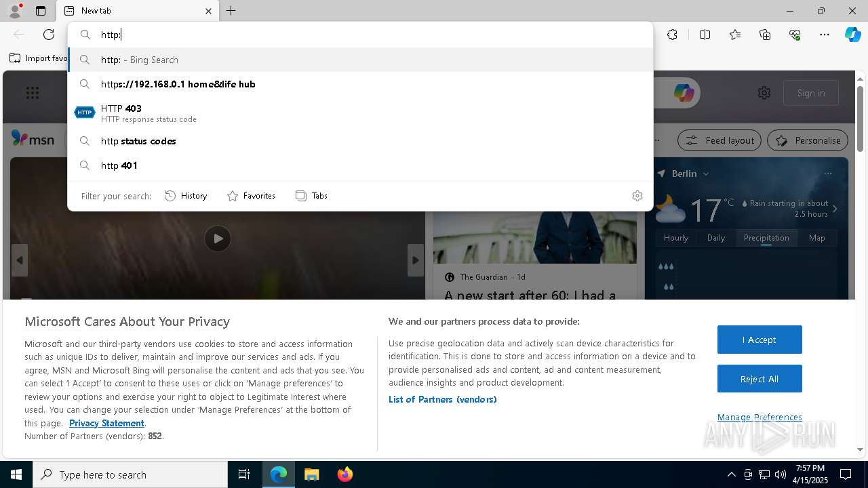Open the Privacy Statement link
Screen dimensions: 868x488
[106, 423]
